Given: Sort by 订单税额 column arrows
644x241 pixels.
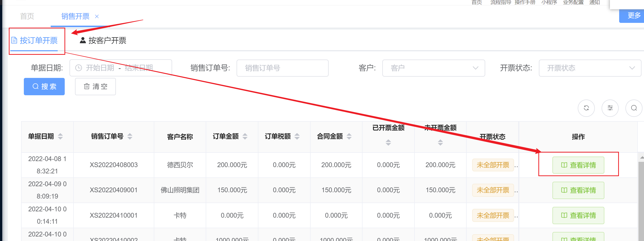Looking at the screenshot, I should click(297, 136).
